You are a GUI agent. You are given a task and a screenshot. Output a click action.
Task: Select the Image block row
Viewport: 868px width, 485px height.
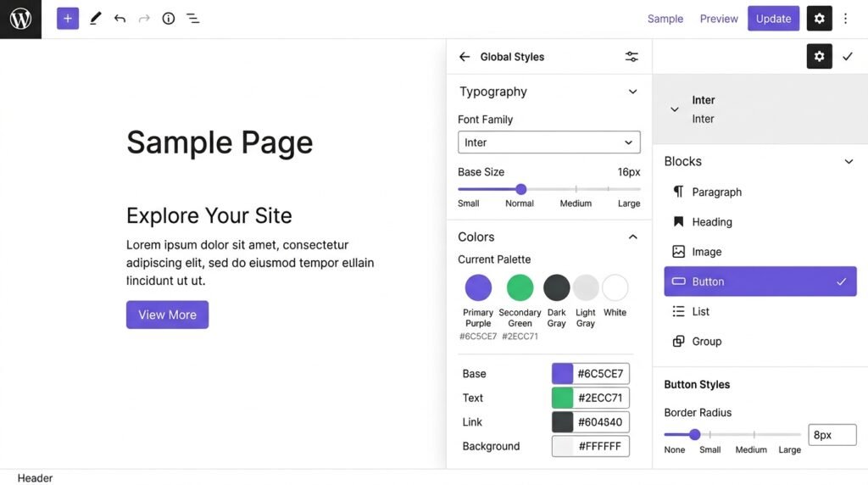(760, 251)
